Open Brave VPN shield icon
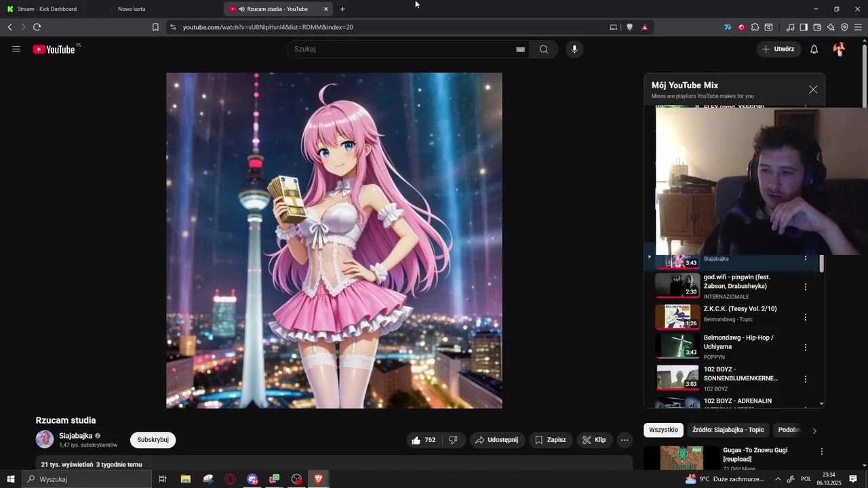 tap(844, 27)
